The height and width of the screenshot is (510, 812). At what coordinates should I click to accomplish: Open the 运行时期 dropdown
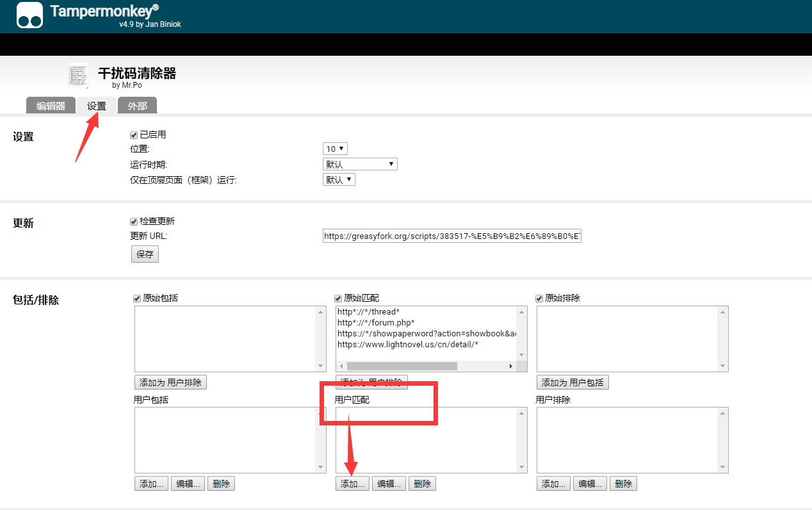pos(360,164)
